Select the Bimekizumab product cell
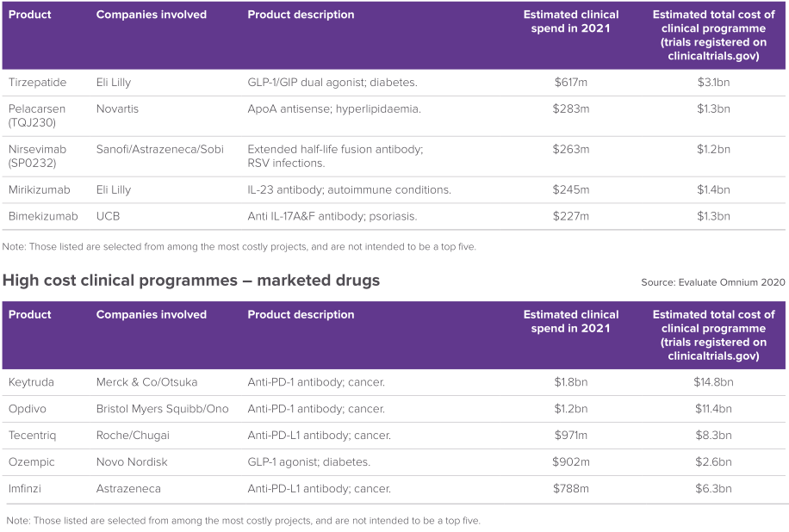This screenshot has width=789, height=532. pos(43,216)
